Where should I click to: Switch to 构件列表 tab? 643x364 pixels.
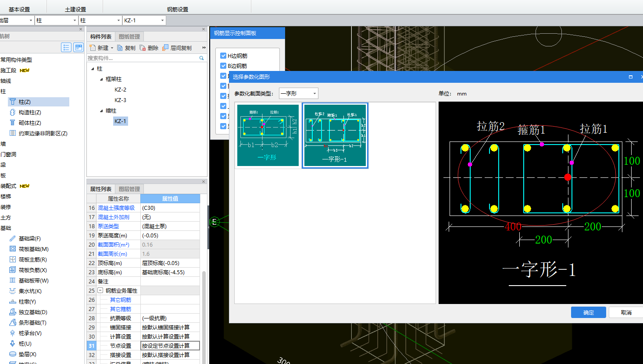[101, 36]
